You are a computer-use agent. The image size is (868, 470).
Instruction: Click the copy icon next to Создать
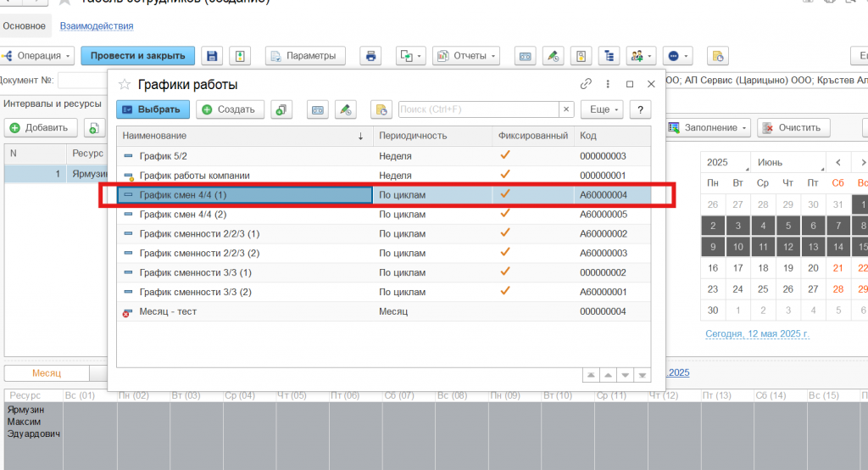[280, 109]
